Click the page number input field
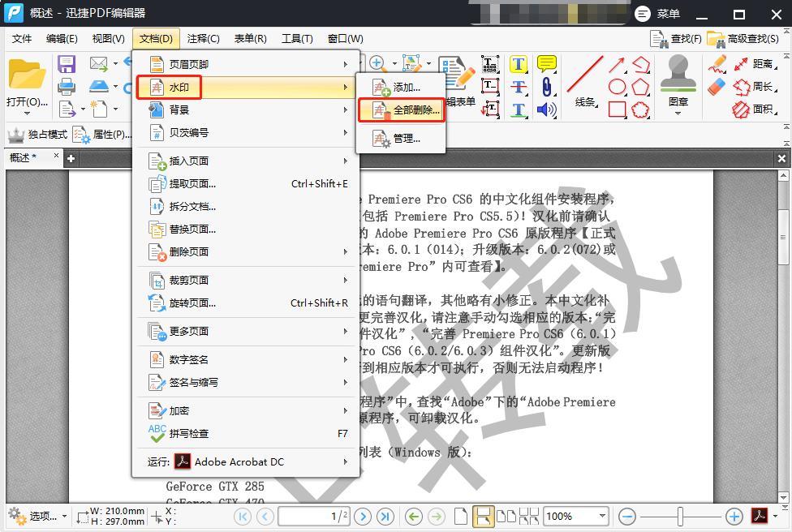The height and width of the screenshot is (532, 792). [x=314, y=517]
